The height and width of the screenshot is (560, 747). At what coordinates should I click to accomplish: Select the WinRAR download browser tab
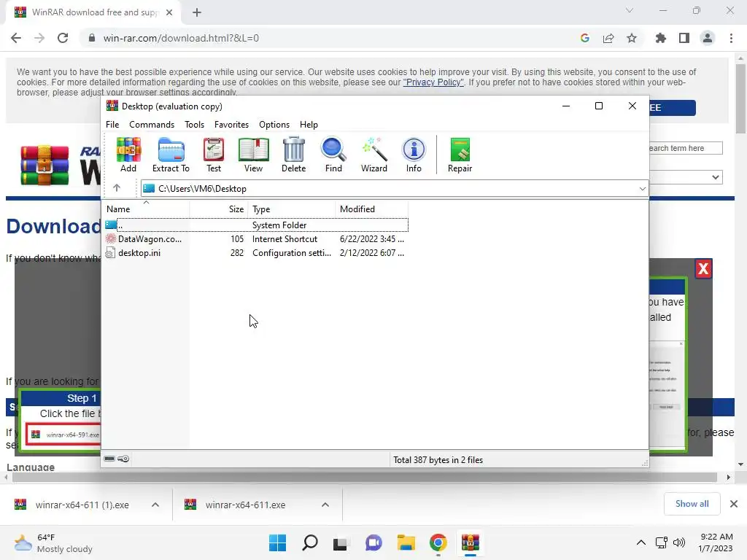point(93,12)
